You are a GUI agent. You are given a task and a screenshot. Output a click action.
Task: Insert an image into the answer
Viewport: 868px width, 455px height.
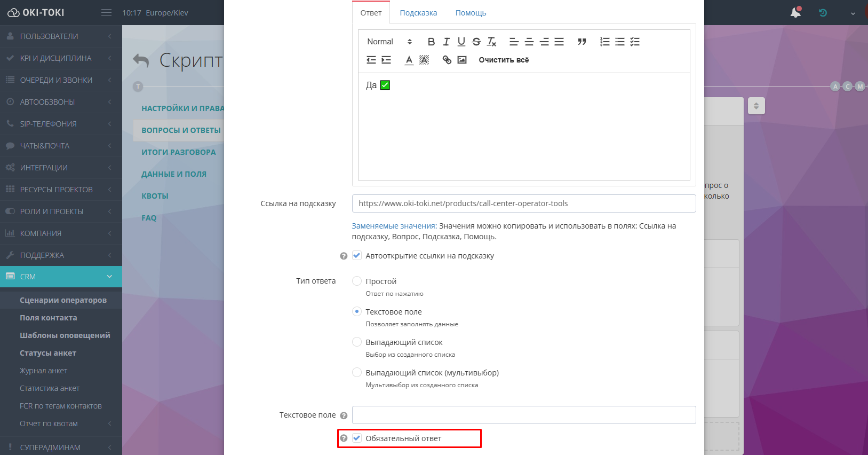click(x=462, y=60)
